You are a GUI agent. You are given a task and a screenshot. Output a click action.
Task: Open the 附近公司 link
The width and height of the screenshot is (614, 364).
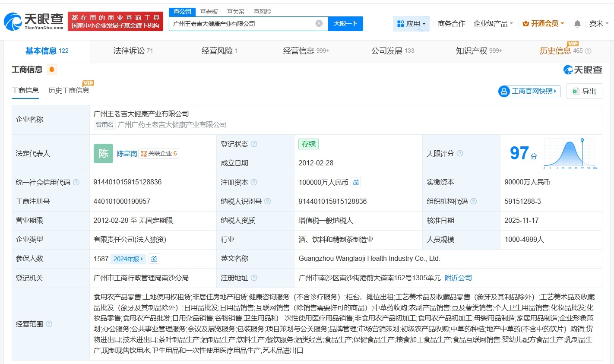[x=459, y=278]
